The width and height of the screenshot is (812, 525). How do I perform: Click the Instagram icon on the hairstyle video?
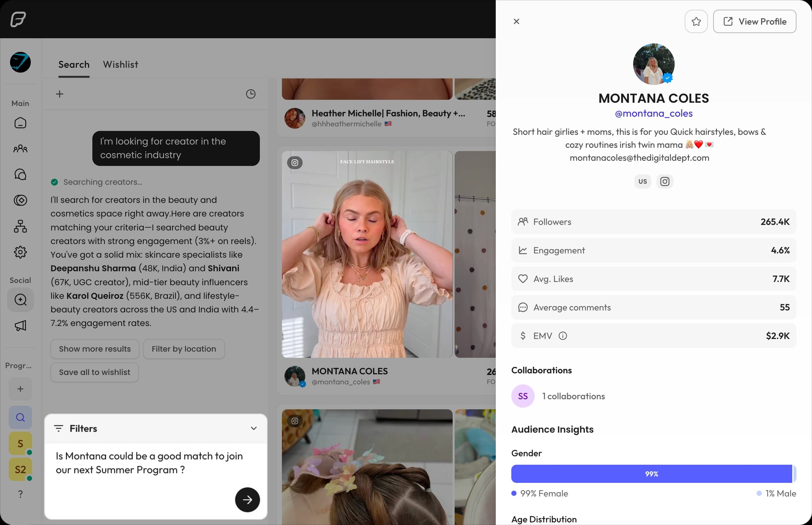click(295, 163)
